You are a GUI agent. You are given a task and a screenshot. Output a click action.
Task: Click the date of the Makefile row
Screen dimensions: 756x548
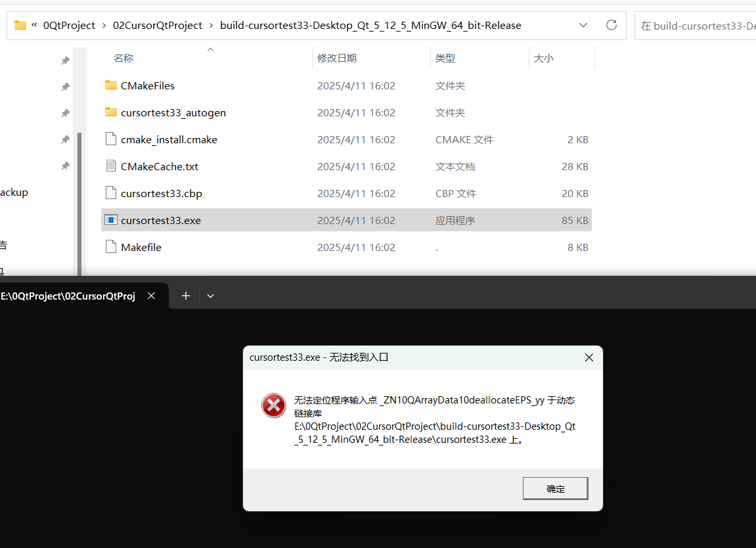point(356,247)
